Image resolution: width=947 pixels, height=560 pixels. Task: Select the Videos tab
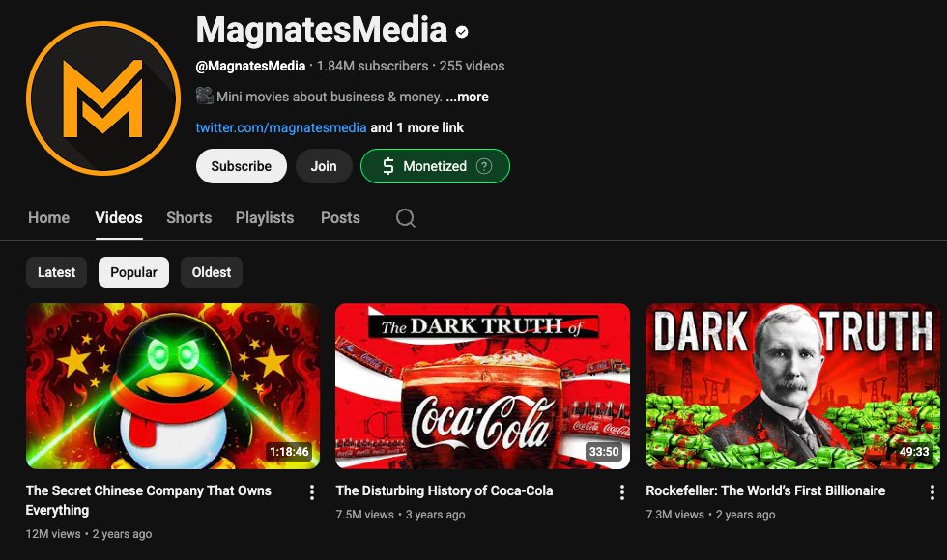click(119, 218)
